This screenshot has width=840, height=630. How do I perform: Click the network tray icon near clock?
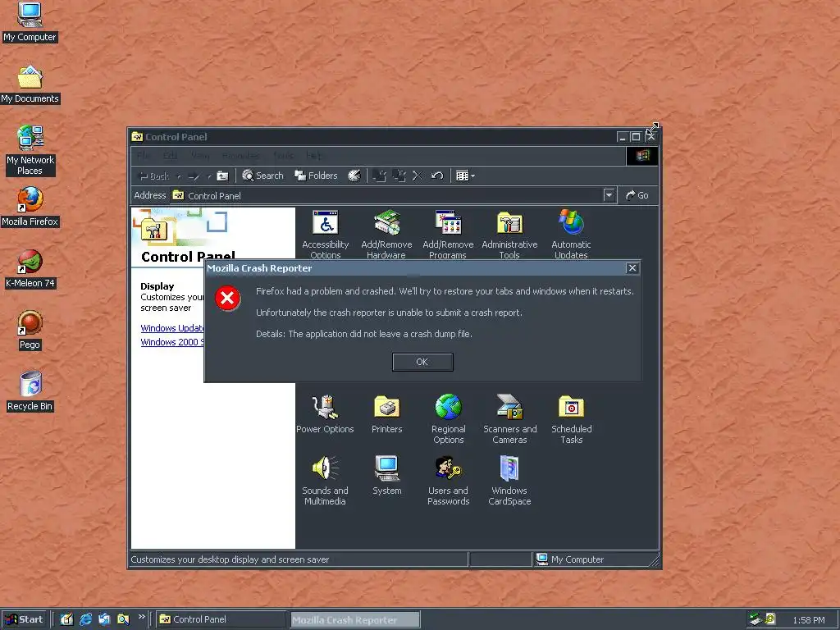pos(756,619)
